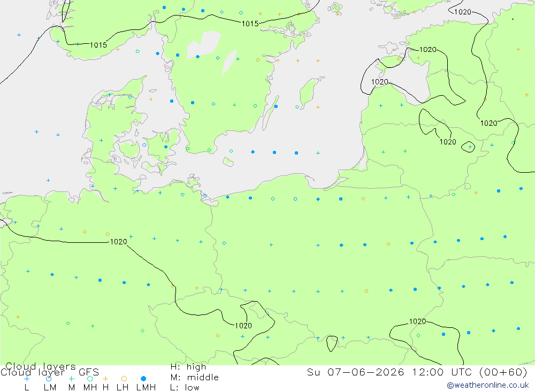This screenshot has height=392, width=535.
Task: Click the 'LMH' legend label
Action: click(x=146, y=388)
